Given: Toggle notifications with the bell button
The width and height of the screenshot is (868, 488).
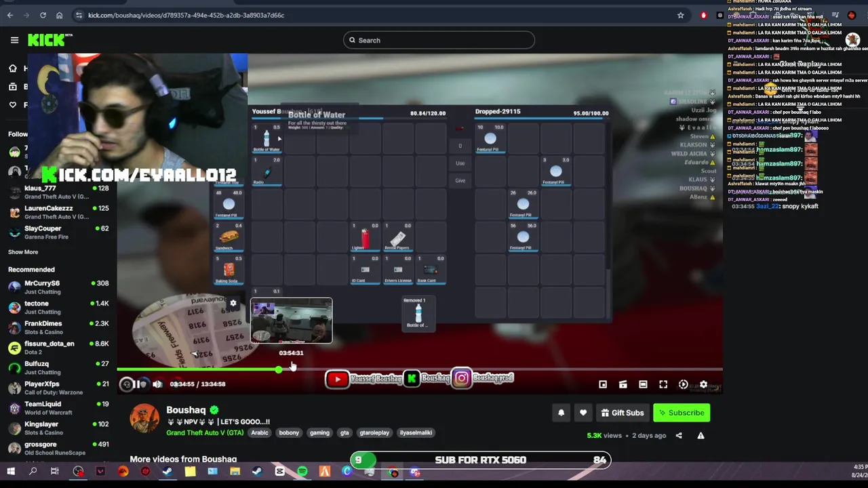Looking at the screenshot, I should coord(561,413).
